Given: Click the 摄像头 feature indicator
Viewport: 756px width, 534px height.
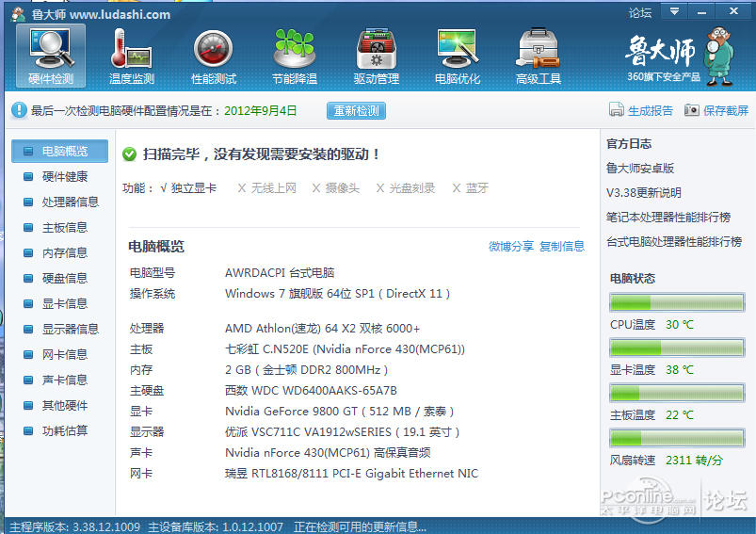Looking at the screenshot, I should (x=336, y=187).
